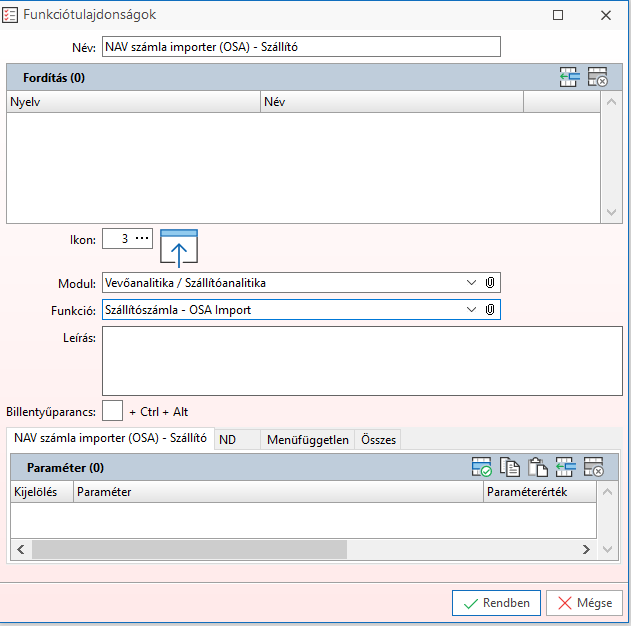Click the Paraméter horizontal scrollbar thumb
The width and height of the screenshot is (631, 626).
[189, 550]
